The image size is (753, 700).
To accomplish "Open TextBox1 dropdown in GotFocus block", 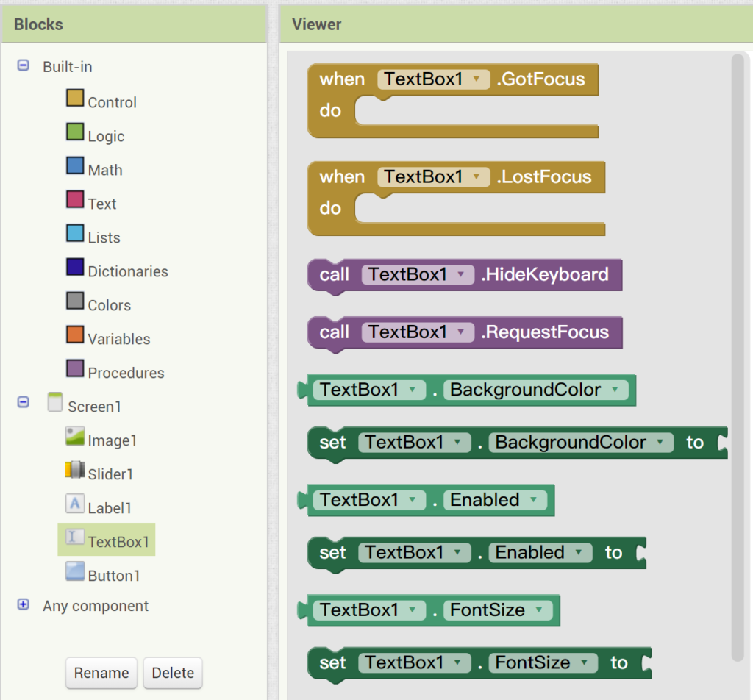I will [477, 79].
